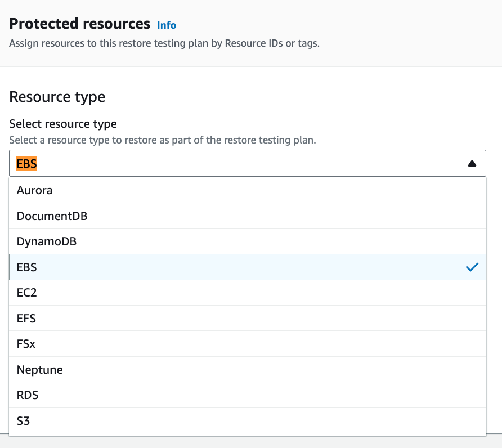Viewport: 502px width, 448px height.
Task: Click the blue checkmark beside EBS
Action: point(472,267)
